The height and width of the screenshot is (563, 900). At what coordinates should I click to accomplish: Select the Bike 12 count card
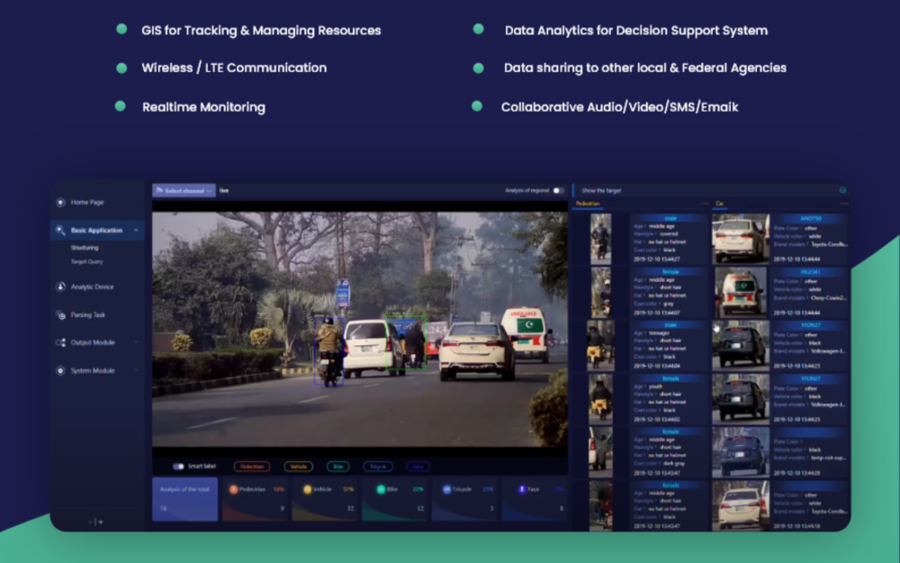(394, 499)
